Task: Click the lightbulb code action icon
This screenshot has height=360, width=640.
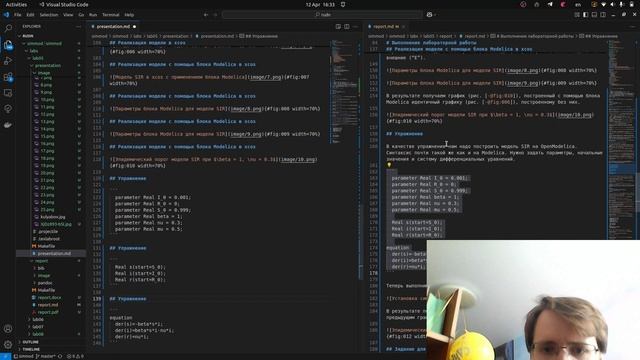Action: 389,165
